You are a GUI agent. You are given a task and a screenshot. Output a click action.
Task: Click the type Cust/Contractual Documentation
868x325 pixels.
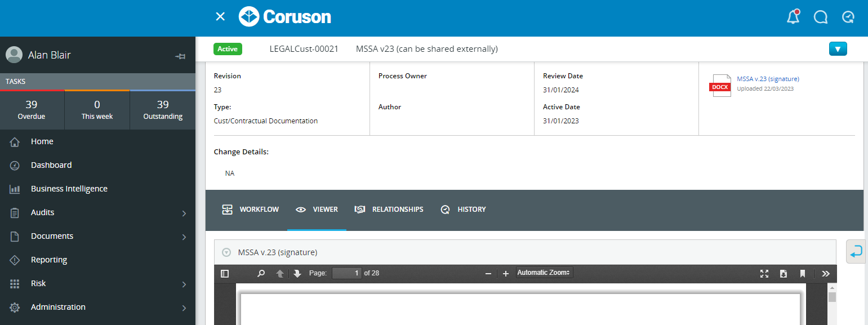point(266,121)
